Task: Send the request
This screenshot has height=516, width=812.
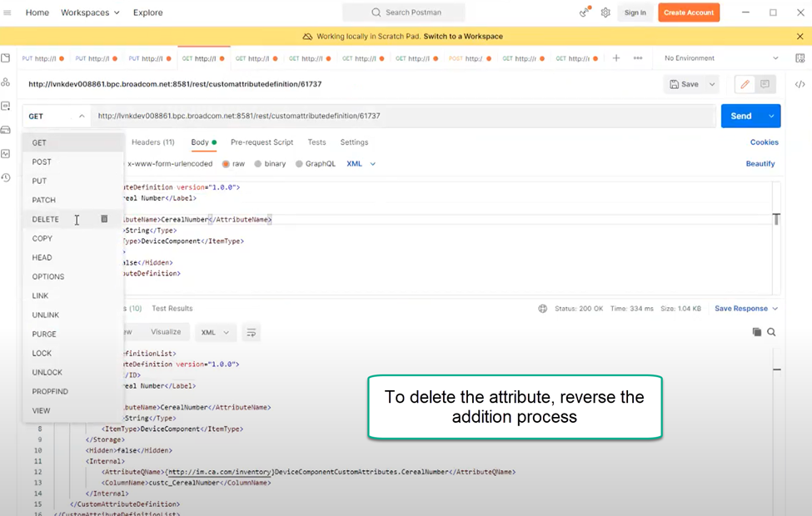Action: (741, 117)
